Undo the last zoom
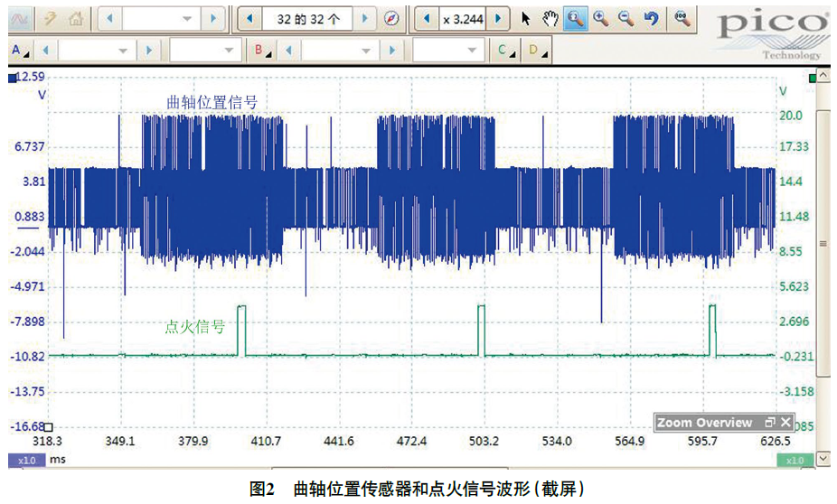The height and width of the screenshot is (504, 837). pos(651,19)
